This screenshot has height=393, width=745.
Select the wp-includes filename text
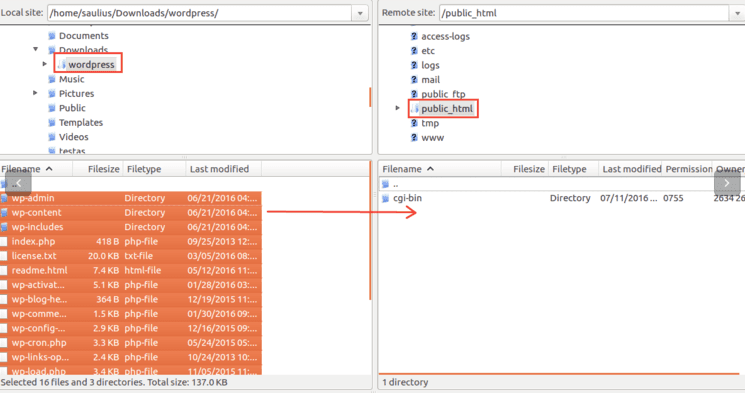pyautogui.click(x=38, y=227)
